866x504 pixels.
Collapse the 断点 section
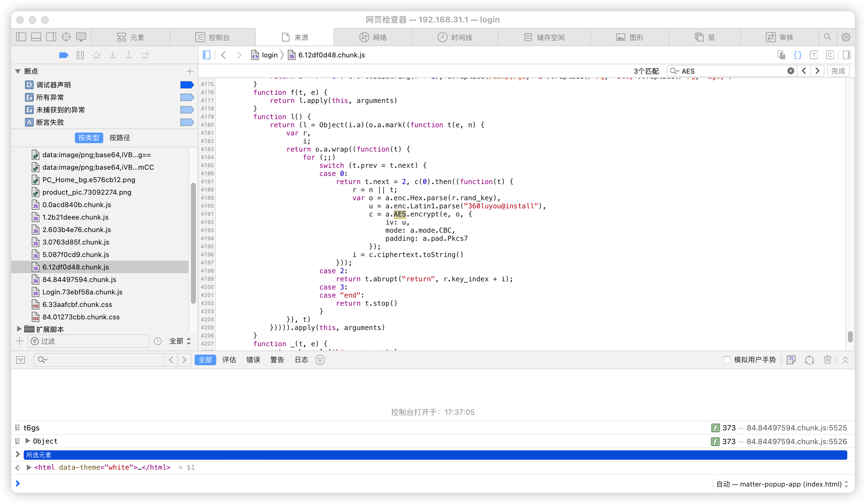[18, 71]
